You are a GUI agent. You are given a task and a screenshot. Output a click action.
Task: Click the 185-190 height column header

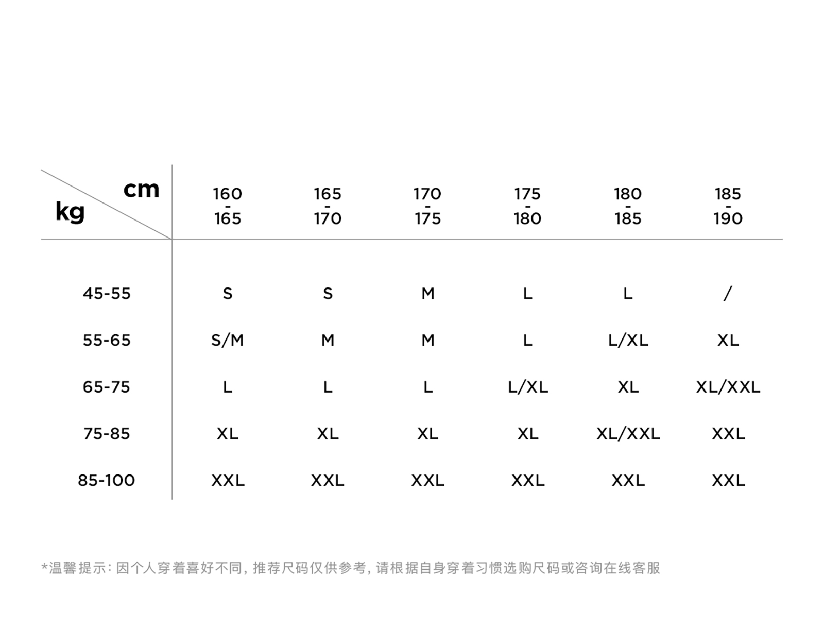point(728,206)
